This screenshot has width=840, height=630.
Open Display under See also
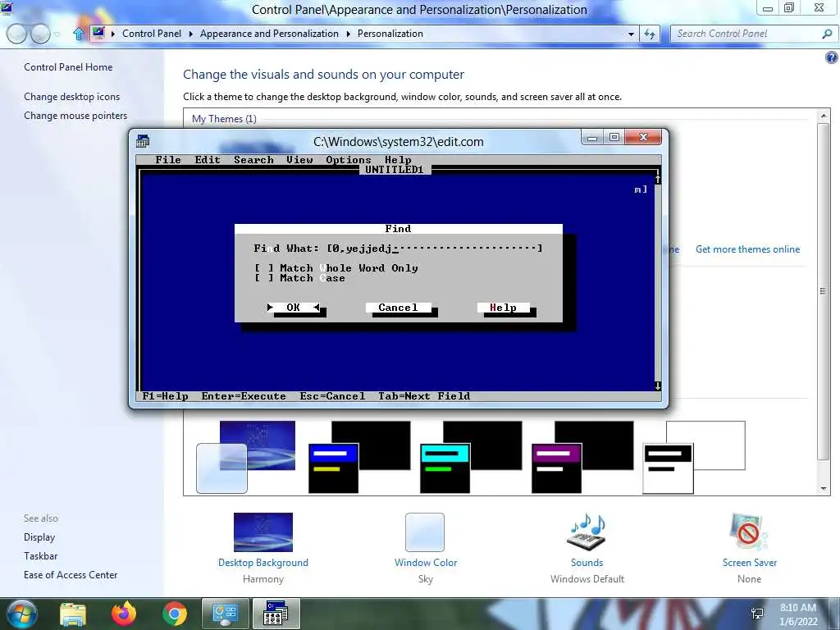pos(39,537)
